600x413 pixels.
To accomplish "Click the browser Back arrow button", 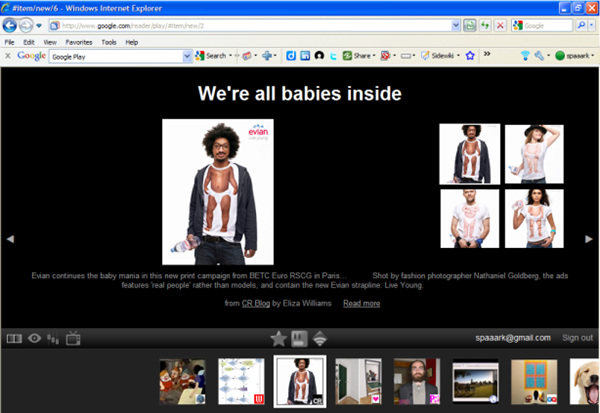I will click(10, 26).
